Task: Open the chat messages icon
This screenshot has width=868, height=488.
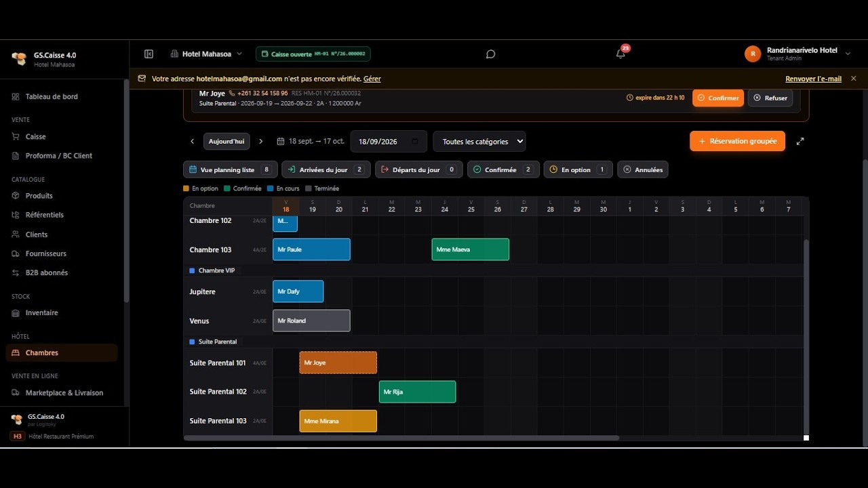Action: (x=491, y=54)
